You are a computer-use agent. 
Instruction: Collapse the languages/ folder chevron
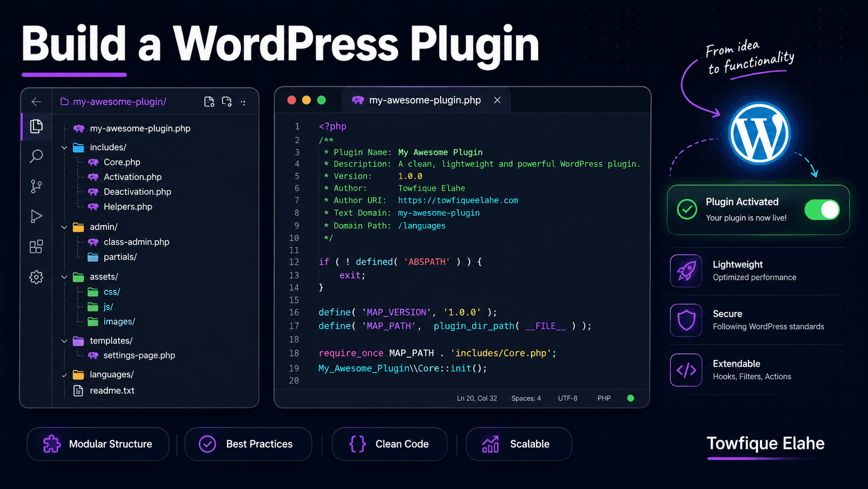tap(64, 375)
